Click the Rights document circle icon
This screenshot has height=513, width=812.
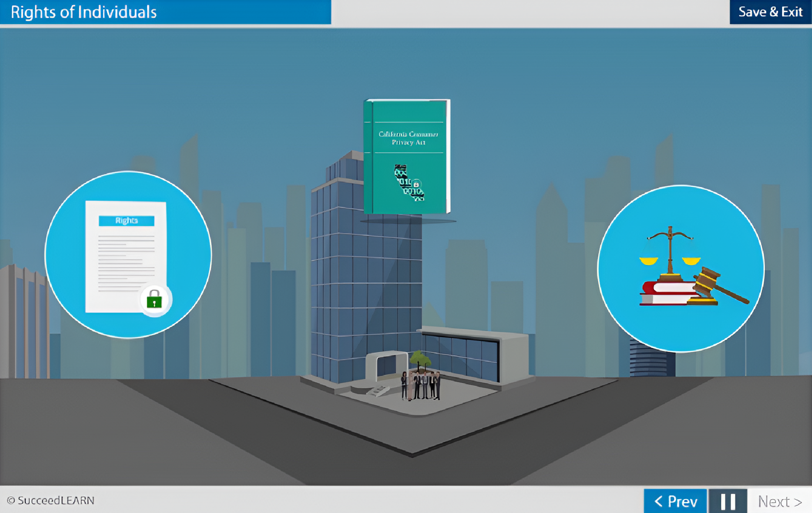128,254
